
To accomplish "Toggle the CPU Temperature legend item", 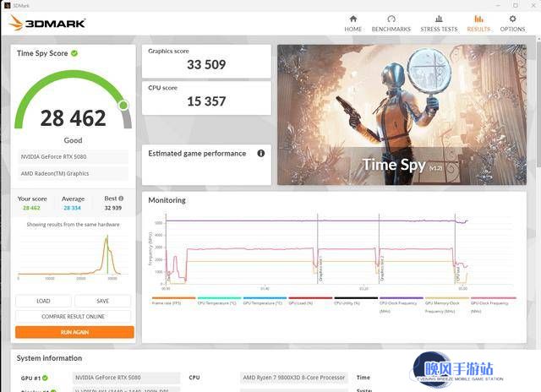I will tap(219, 301).
